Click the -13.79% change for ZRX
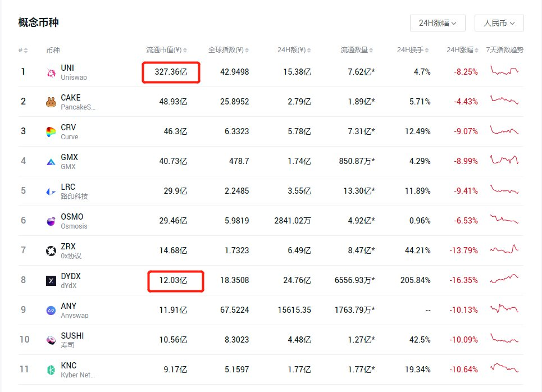 (463, 250)
